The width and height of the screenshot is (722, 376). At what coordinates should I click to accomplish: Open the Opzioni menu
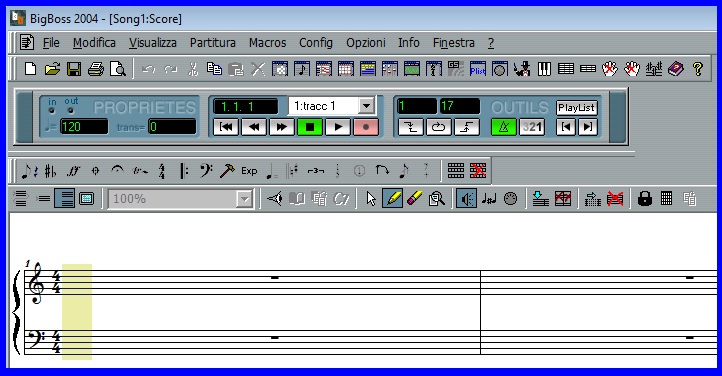(366, 43)
